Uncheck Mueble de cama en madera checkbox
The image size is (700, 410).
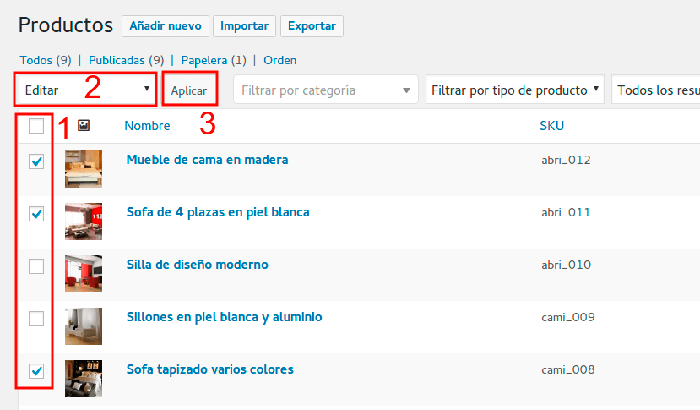pyautogui.click(x=36, y=161)
